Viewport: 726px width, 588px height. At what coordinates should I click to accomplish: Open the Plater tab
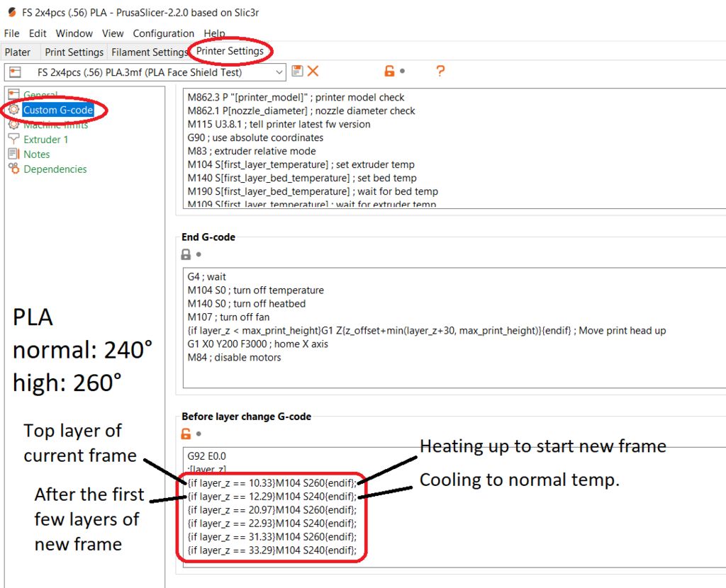(x=18, y=52)
